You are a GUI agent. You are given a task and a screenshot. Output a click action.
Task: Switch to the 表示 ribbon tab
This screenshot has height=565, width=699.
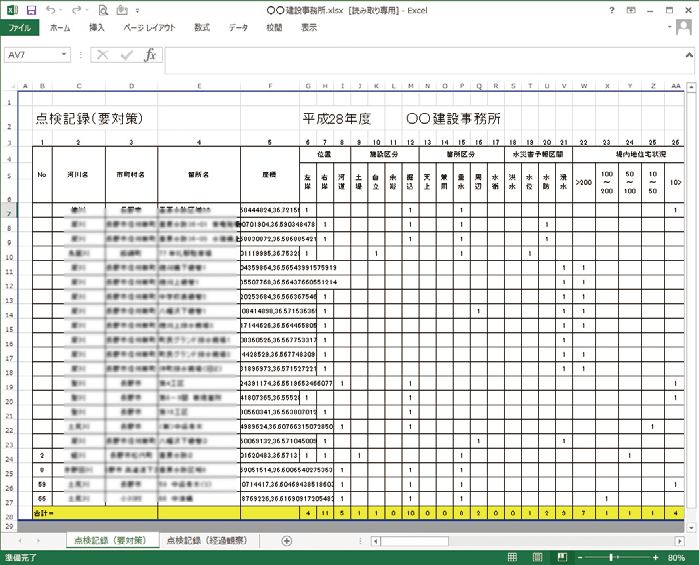coord(309,28)
